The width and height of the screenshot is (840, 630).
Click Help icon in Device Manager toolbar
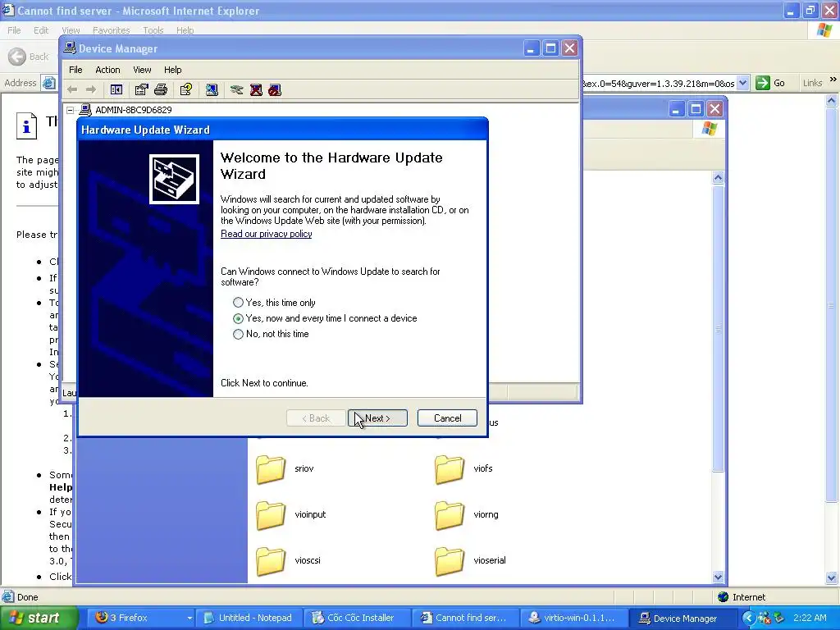(x=186, y=89)
